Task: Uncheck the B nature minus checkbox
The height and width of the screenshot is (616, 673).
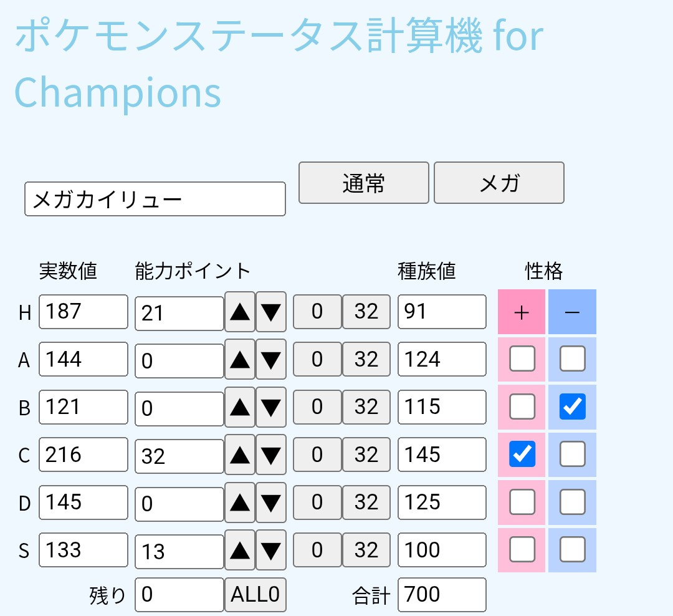Action: click(572, 407)
